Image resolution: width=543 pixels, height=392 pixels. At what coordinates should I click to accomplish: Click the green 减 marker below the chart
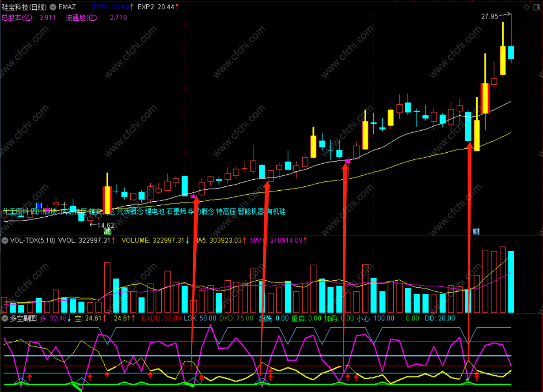tap(106, 231)
